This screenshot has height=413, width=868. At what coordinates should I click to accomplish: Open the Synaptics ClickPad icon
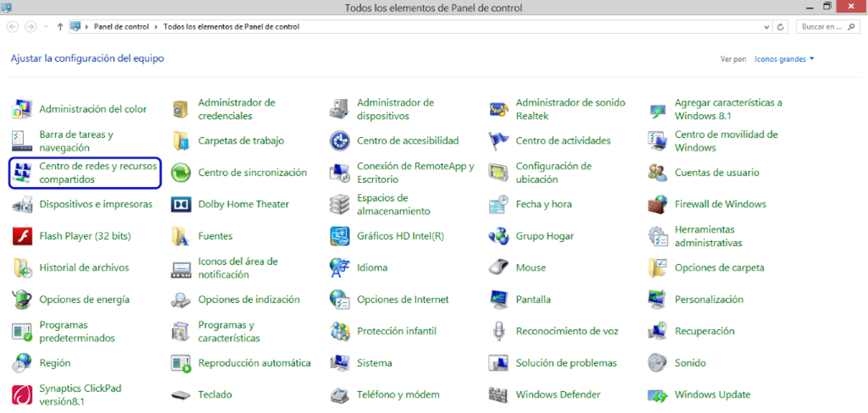(x=22, y=394)
